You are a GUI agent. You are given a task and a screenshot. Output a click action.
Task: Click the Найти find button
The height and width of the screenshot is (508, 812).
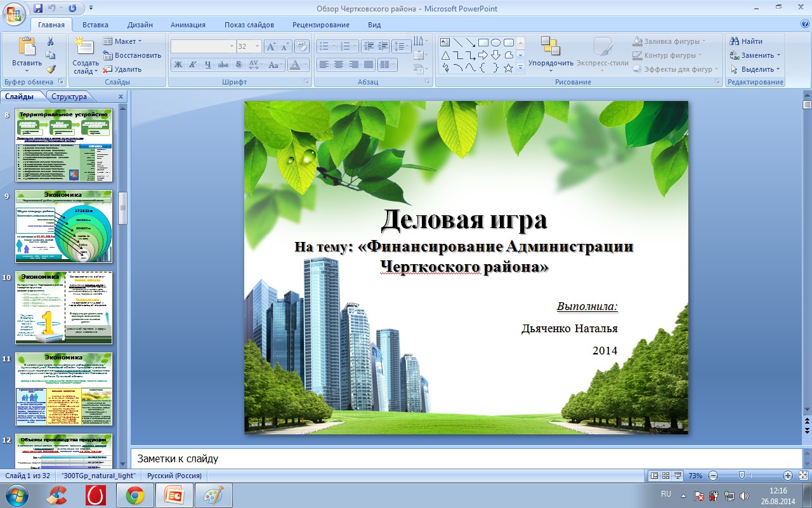pos(746,41)
